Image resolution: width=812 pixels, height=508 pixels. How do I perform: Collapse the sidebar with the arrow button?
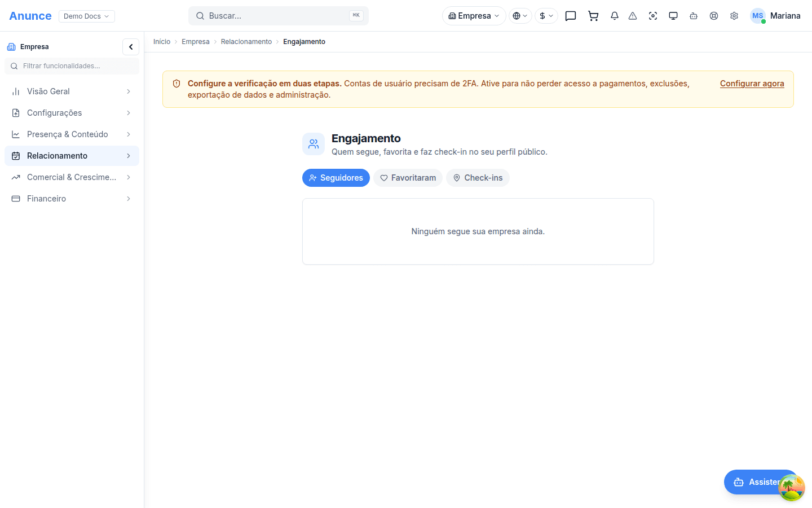(x=131, y=47)
